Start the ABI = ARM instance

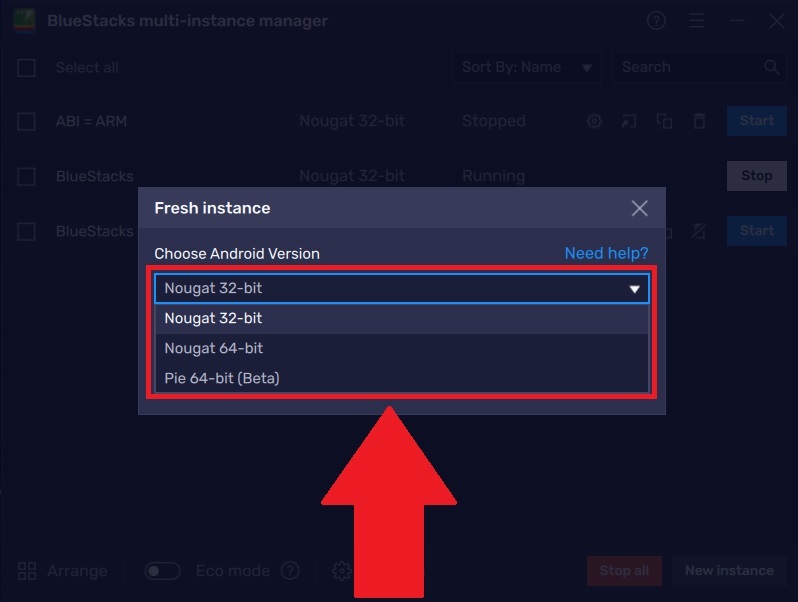(x=757, y=121)
